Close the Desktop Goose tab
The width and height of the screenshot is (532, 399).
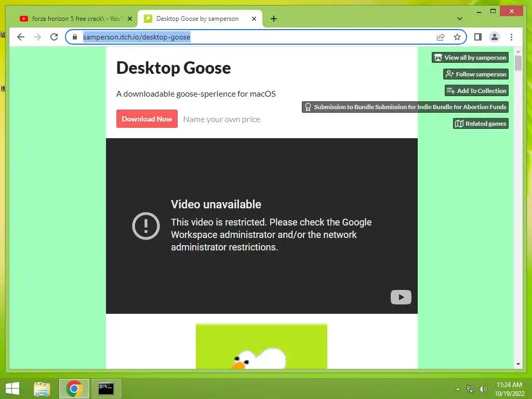point(254,19)
